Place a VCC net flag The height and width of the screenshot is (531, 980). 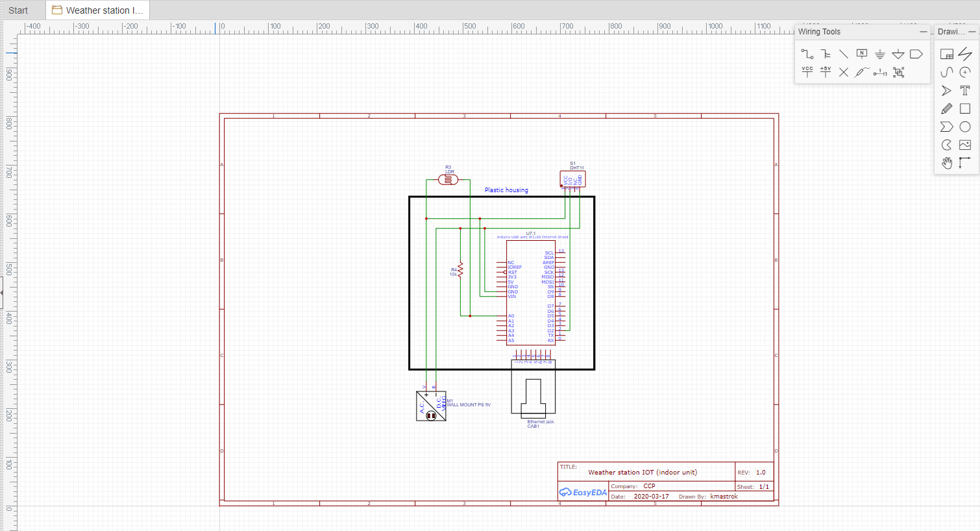(x=807, y=72)
